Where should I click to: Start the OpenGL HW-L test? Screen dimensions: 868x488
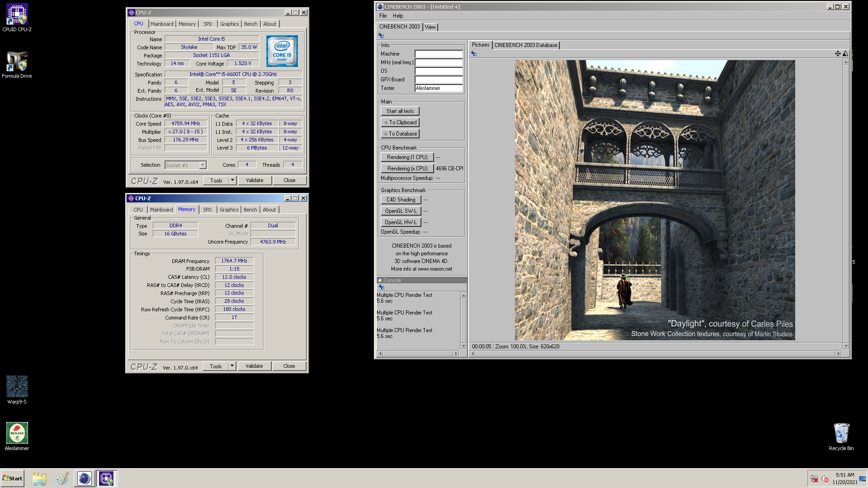[x=401, y=222]
